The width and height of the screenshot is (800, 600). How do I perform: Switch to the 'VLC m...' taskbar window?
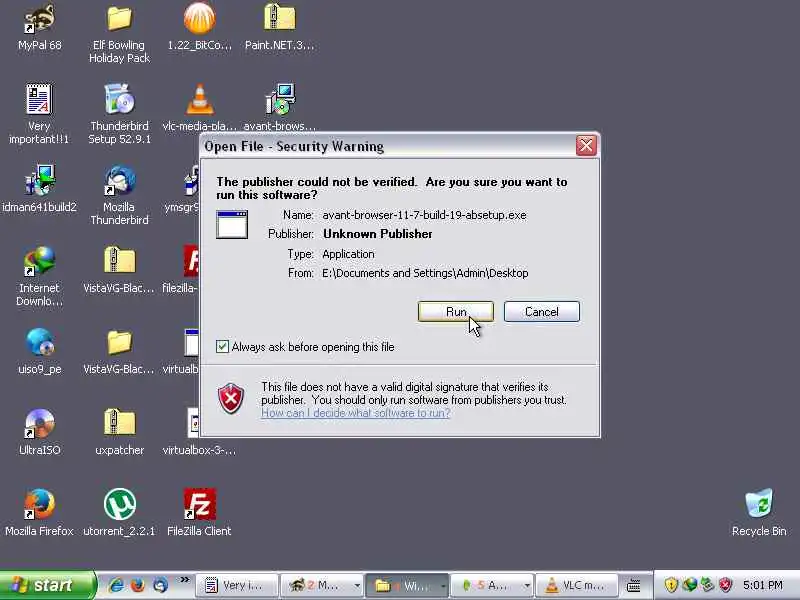click(577, 586)
